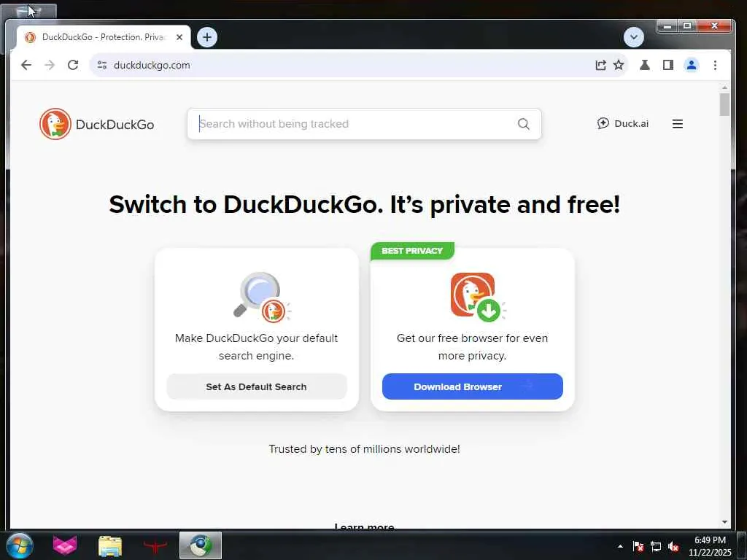The height and width of the screenshot is (560, 747).
Task: Click the magnifier search submit icon
Action: pyautogui.click(x=524, y=124)
